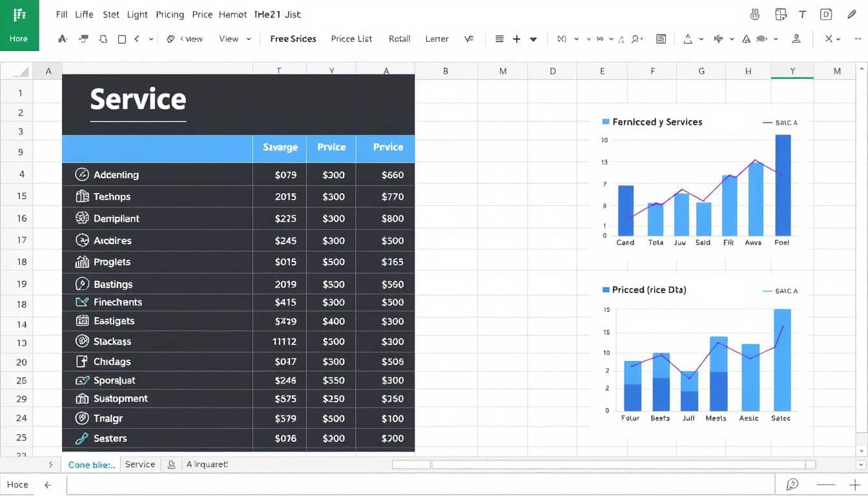Select the Cone blie sheet tab
Screen dimensions: 868x496
point(92,464)
